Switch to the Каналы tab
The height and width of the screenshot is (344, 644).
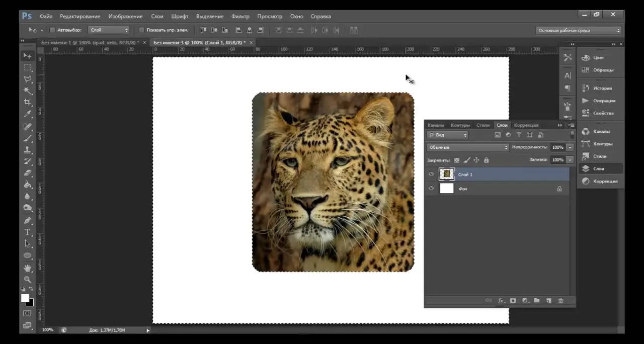436,125
